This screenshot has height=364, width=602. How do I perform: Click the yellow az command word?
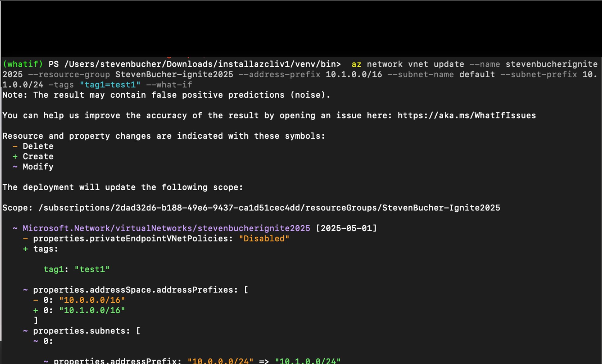[356, 64]
